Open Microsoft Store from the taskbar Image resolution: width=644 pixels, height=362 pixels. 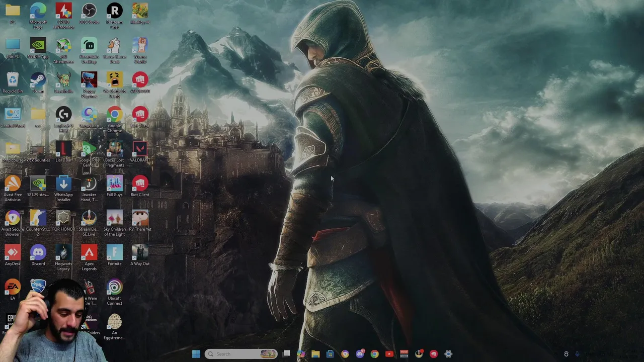click(330, 354)
